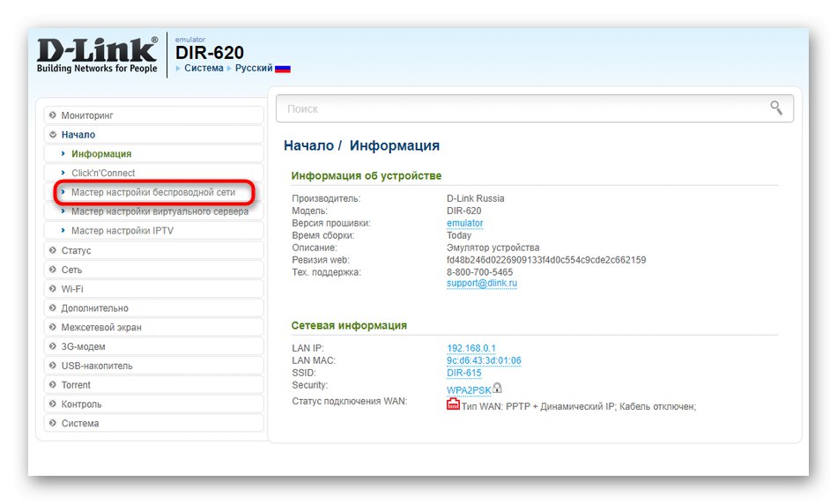Viewport: 837px width, 504px height.
Task: Expand the Torrent section
Action: pyautogui.click(x=153, y=385)
